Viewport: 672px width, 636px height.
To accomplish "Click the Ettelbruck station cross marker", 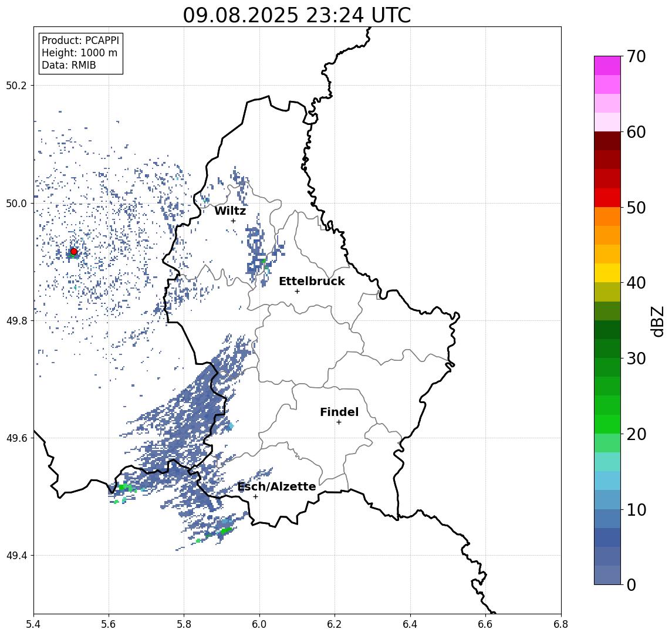I will (x=297, y=292).
